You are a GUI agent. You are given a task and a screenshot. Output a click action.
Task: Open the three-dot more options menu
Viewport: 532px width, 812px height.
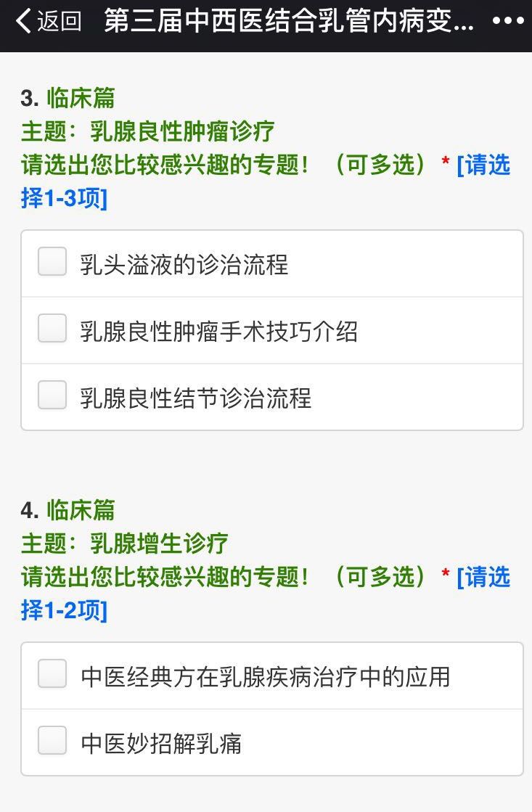[x=507, y=21]
